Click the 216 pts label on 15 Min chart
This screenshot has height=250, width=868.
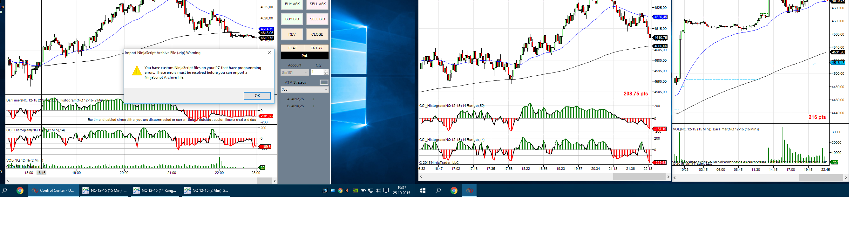tap(817, 117)
